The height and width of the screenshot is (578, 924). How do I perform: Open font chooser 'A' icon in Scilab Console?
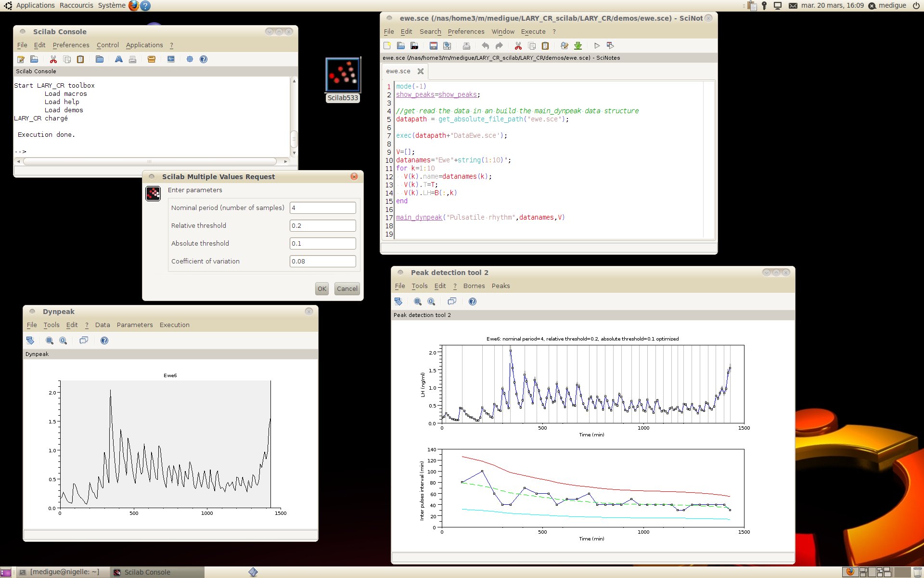tap(118, 59)
